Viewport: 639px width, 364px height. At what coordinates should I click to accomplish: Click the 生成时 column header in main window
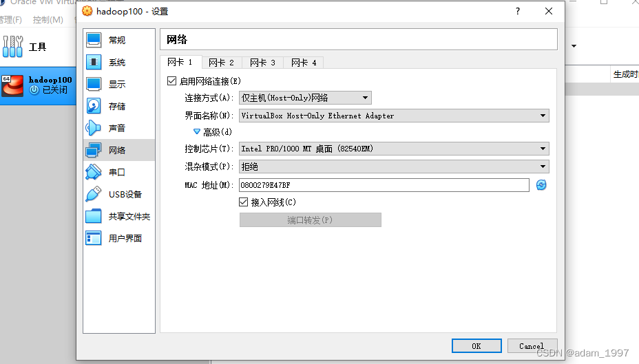tap(625, 74)
